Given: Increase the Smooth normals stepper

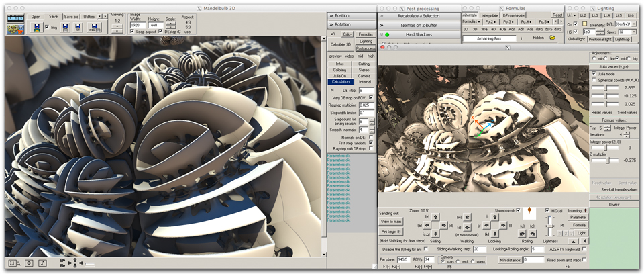Looking at the screenshot, I should (x=372, y=128).
